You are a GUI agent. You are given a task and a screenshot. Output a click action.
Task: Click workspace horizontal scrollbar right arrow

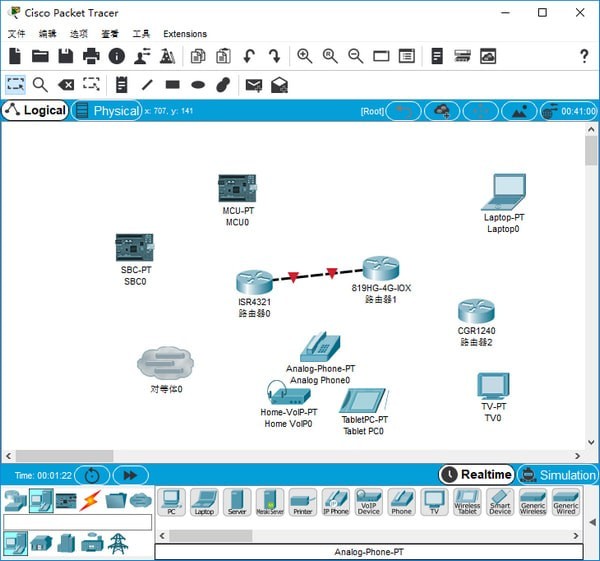pyautogui.click(x=577, y=456)
